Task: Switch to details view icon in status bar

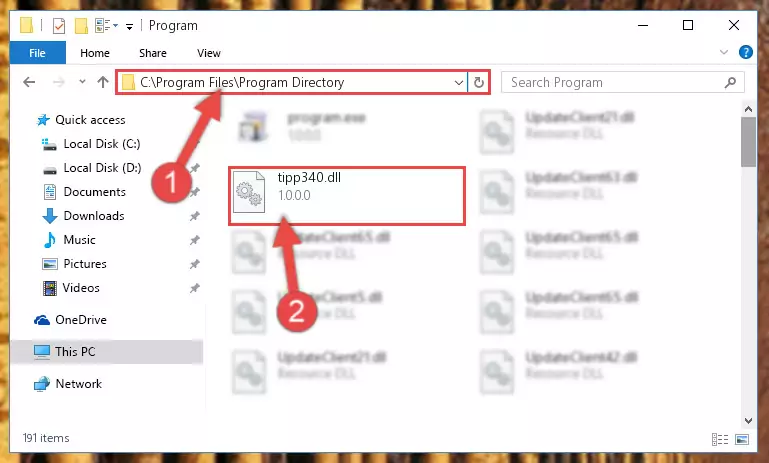Action: (720, 439)
